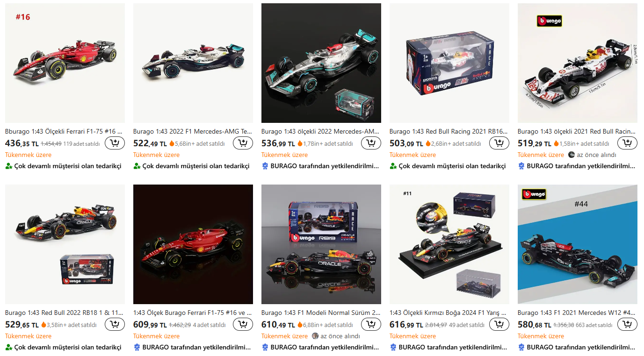Add 609,99 TL Ferrari model to cart
The height and width of the screenshot is (356, 644).
pos(243,324)
